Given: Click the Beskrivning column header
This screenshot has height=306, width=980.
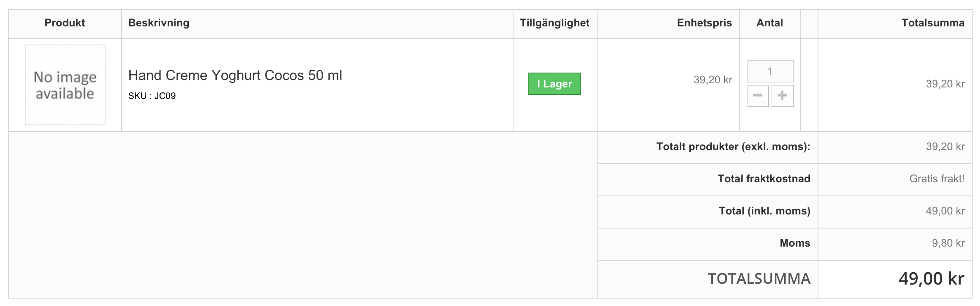Looking at the screenshot, I should tap(159, 23).
